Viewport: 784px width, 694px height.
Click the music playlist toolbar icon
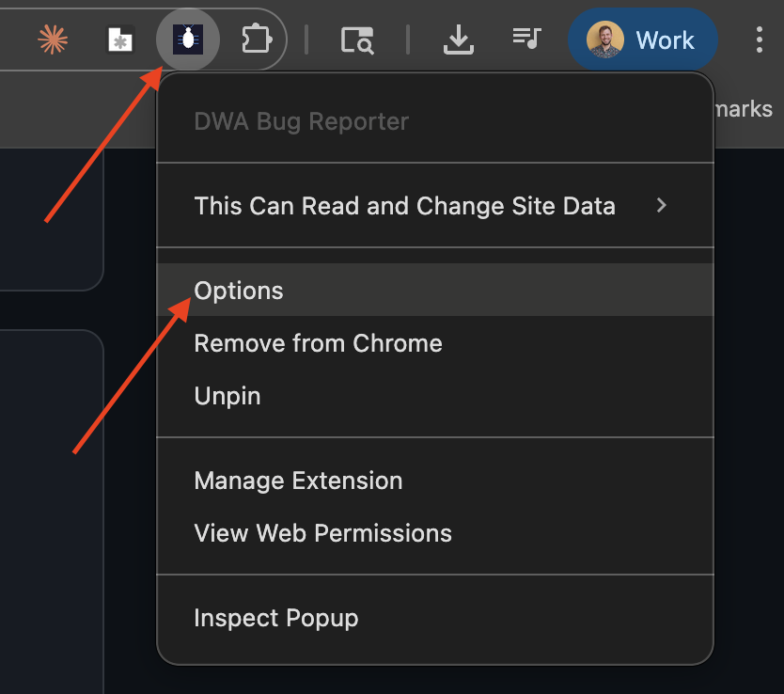pyautogui.click(x=525, y=39)
